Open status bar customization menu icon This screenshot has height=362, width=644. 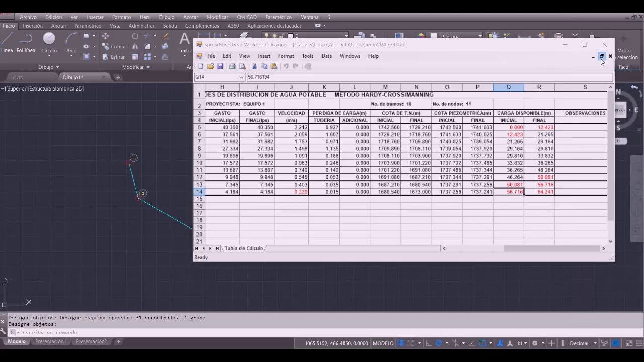(x=639, y=343)
